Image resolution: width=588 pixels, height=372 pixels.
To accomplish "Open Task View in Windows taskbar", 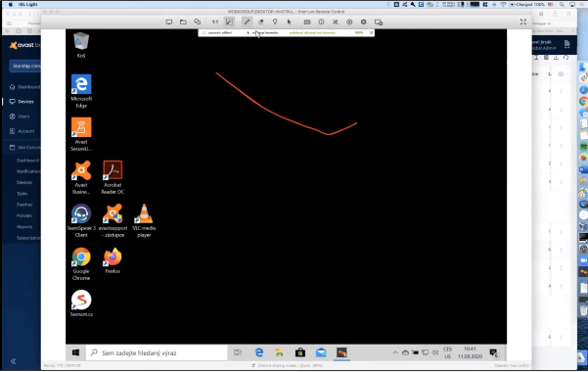I will point(238,352).
